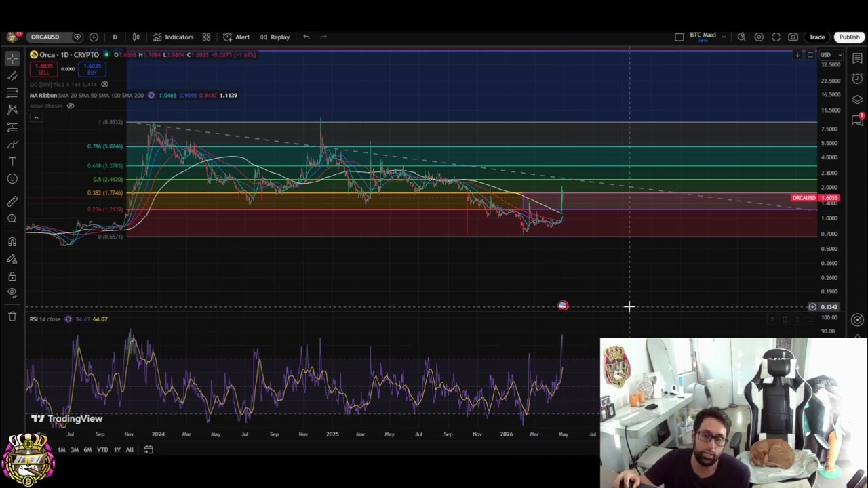Toggle stay in drawing mode
Viewport: 868px width, 488px height.
[12, 259]
